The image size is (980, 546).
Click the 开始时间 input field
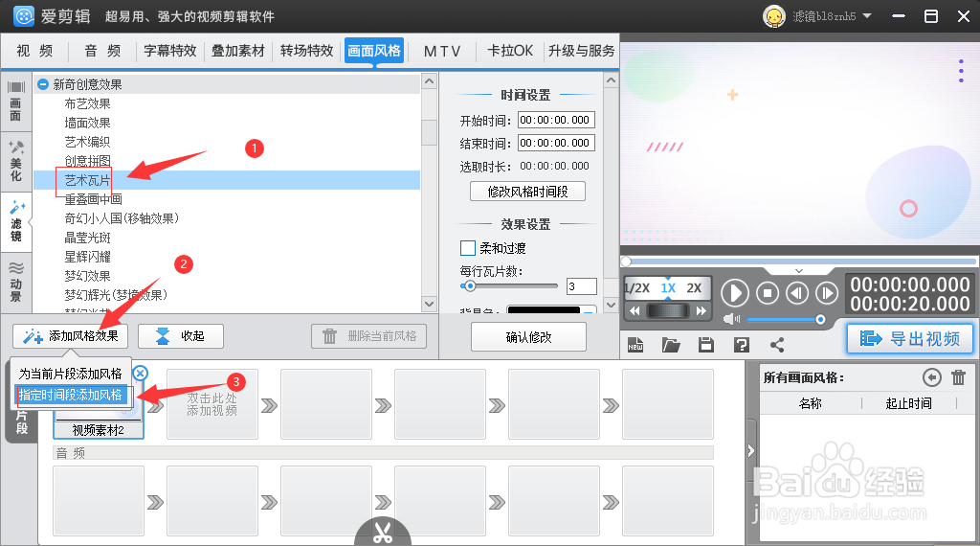pyautogui.click(x=556, y=120)
